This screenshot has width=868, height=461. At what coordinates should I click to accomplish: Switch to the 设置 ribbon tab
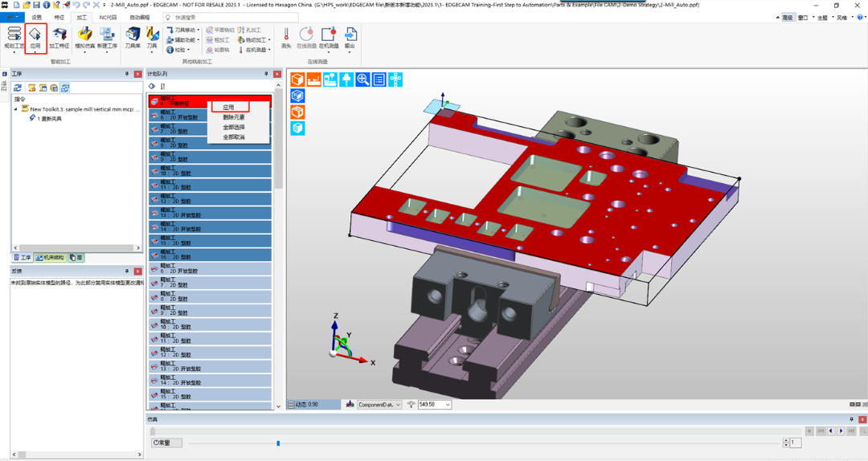(36, 18)
